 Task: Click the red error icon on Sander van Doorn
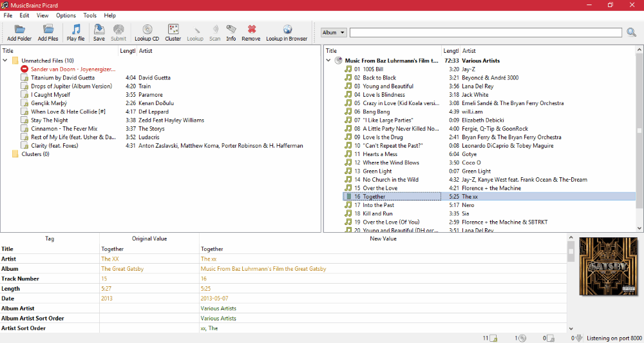24,69
